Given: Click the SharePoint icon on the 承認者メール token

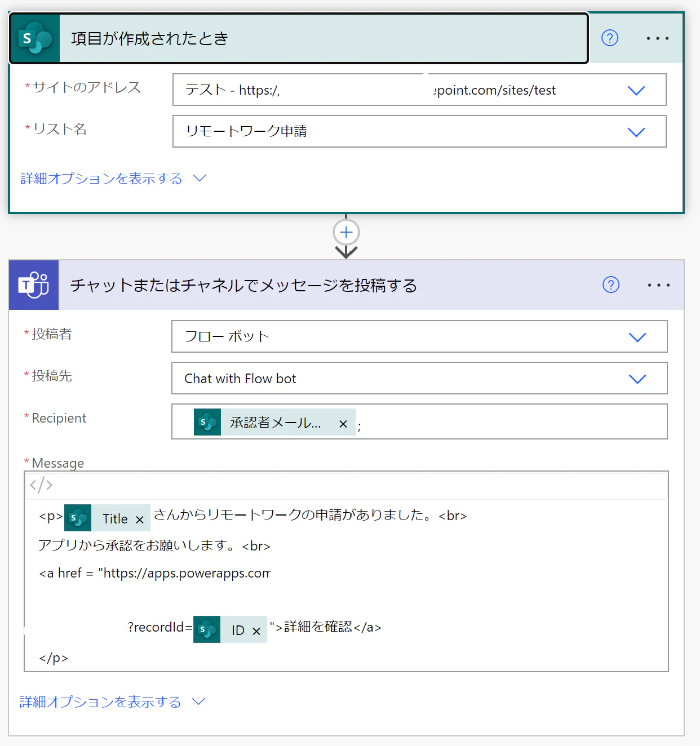Looking at the screenshot, I should [207, 422].
